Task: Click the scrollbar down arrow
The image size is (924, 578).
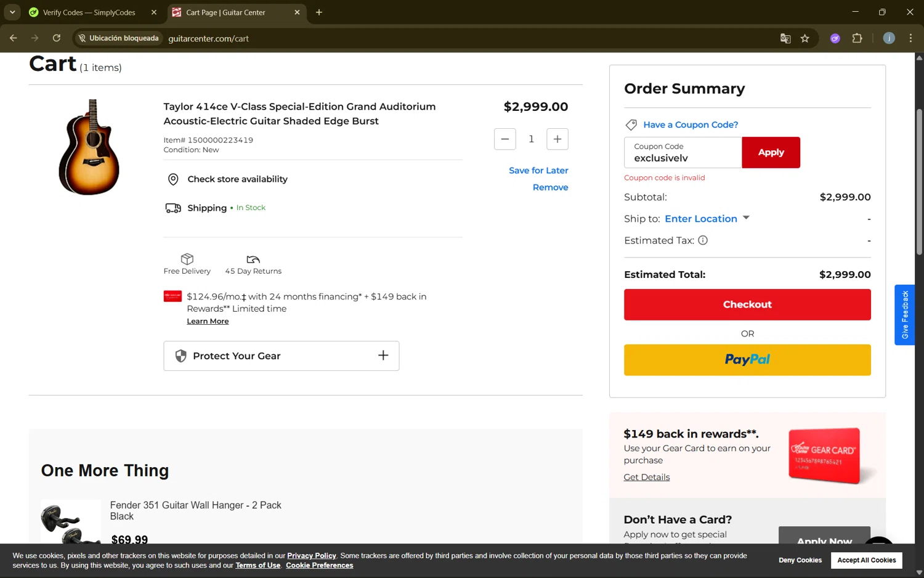Action: (919, 572)
